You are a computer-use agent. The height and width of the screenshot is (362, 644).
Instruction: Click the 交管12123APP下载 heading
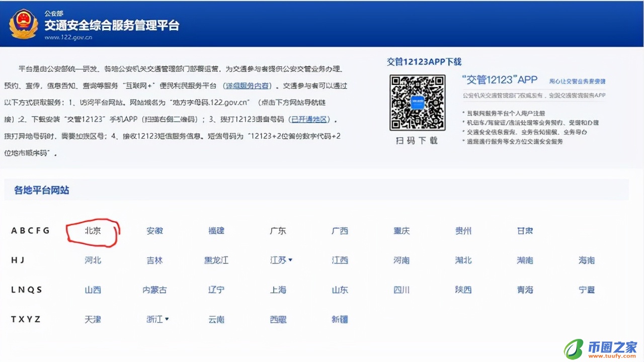tap(425, 62)
